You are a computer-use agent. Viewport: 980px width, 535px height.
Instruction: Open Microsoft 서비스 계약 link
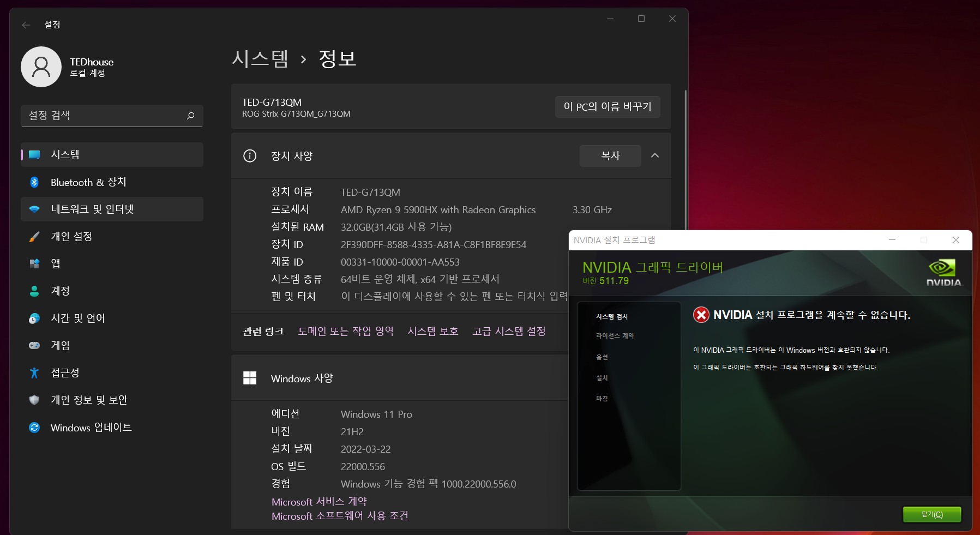click(319, 502)
